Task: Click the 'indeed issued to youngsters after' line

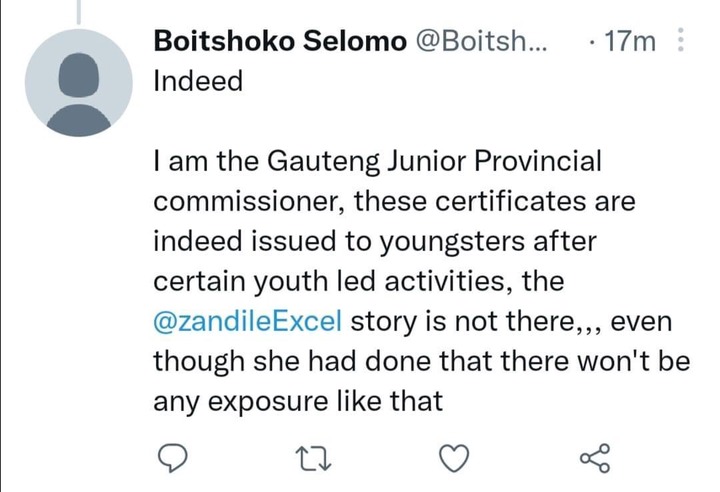Action: [x=375, y=242]
